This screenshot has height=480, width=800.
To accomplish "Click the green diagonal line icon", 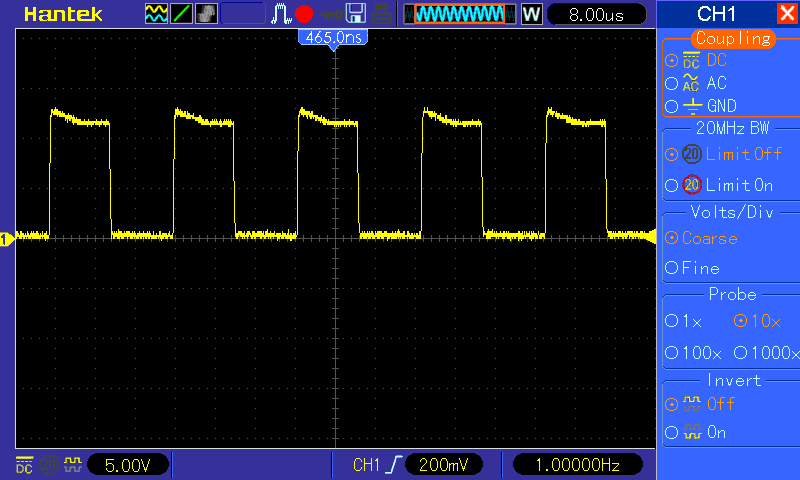I will click(181, 14).
